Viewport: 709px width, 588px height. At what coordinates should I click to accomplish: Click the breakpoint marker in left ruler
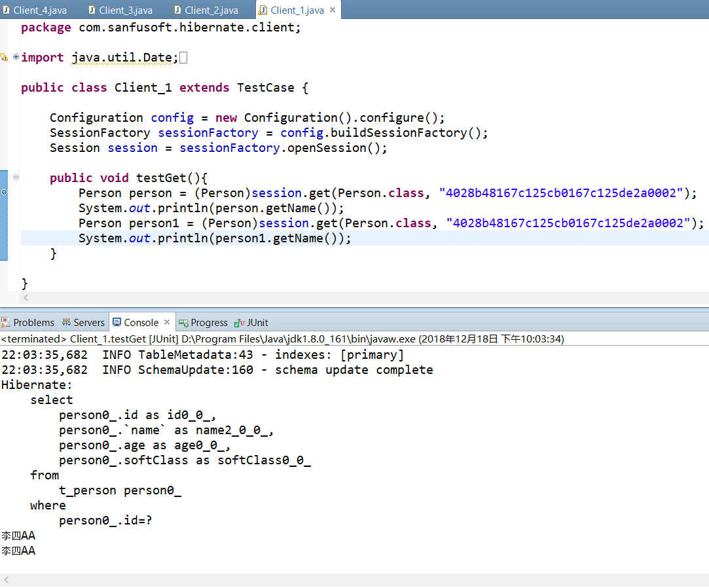click(4, 193)
